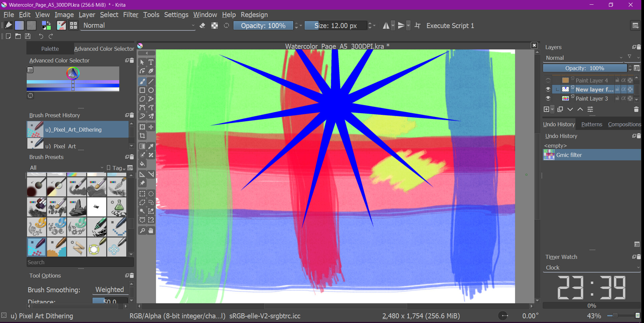
Task: Delete layer with the Layers trash icon
Action: [636, 109]
